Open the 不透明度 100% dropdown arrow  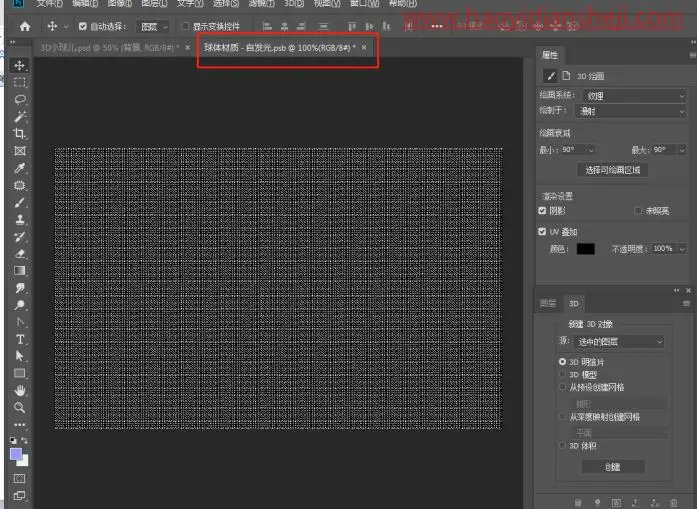[x=682, y=248]
